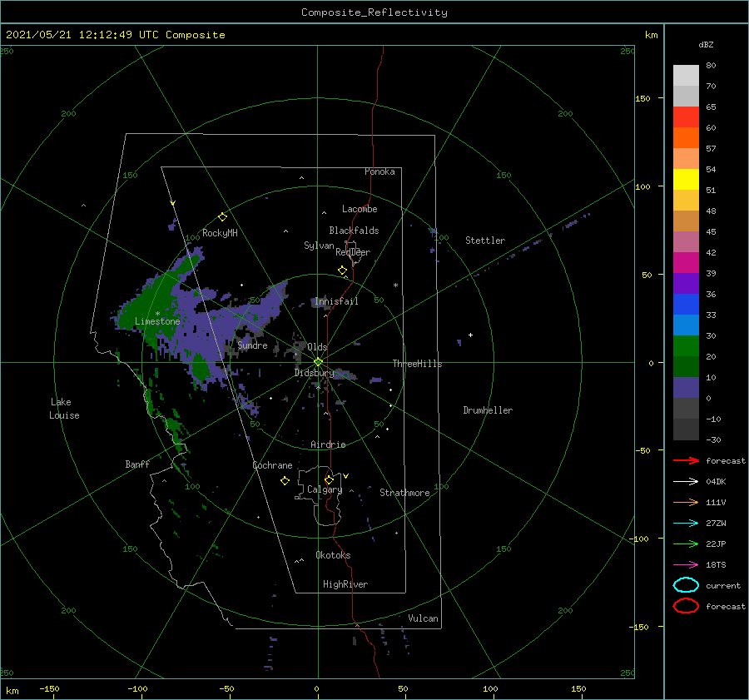Select the blue 33–36 dBZ swatch
749x700 pixels.
(x=686, y=305)
